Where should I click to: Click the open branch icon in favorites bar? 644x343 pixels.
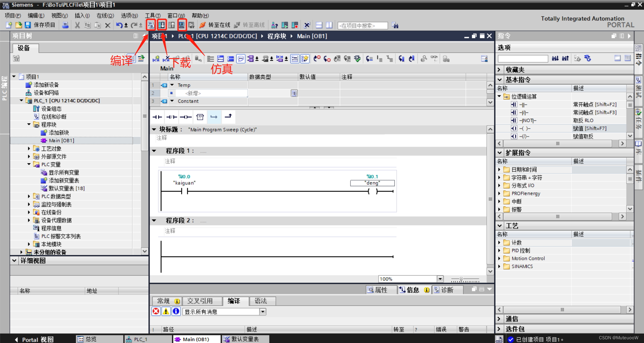click(x=214, y=117)
